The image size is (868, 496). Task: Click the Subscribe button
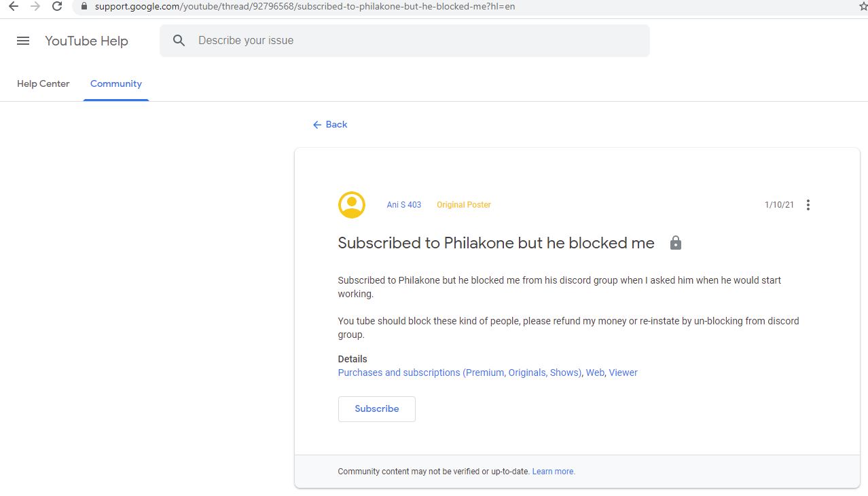coord(377,409)
